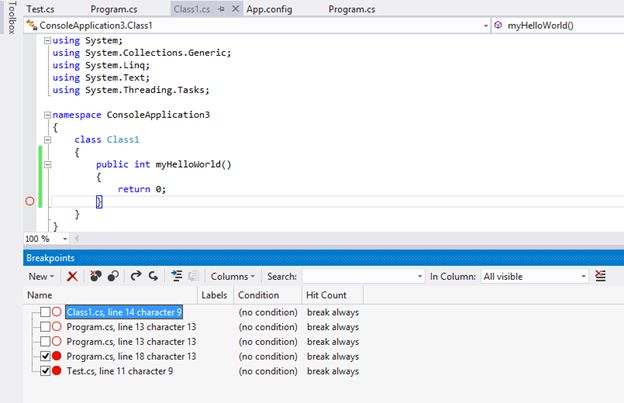Enable the Class1.cs line 14 breakpoint checkbox
This screenshot has width=624, height=403.
click(44, 313)
